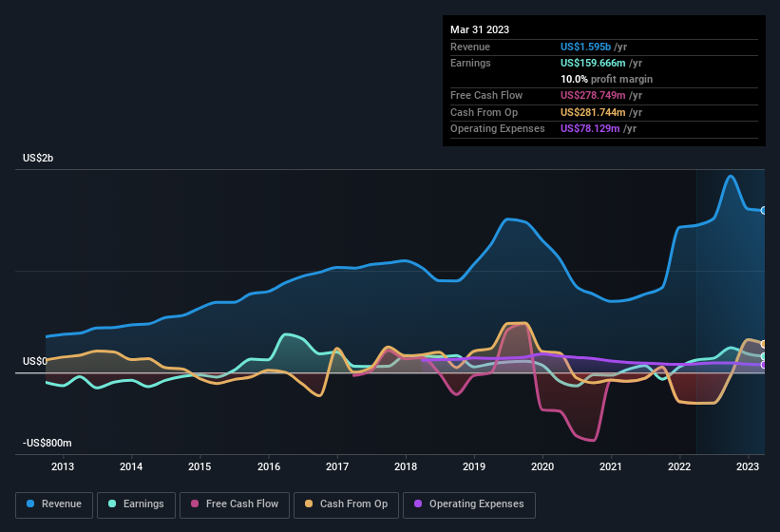Select the 2018 year axis label
780x532 pixels.
406,466
